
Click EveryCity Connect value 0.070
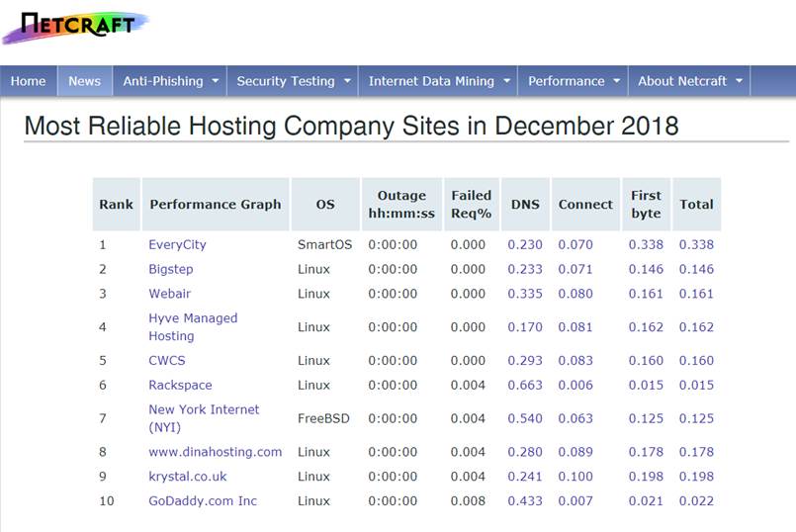click(x=575, y=244)
